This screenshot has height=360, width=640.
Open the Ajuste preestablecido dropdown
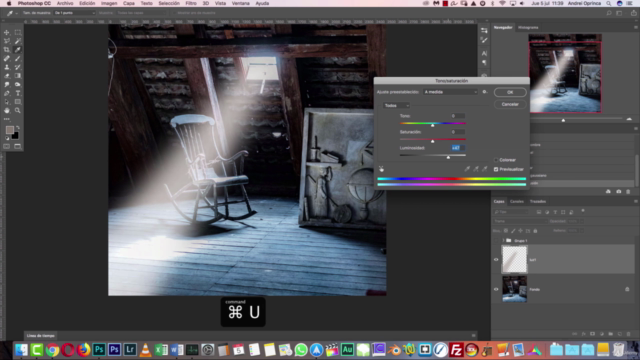click(x=450, y=92)
